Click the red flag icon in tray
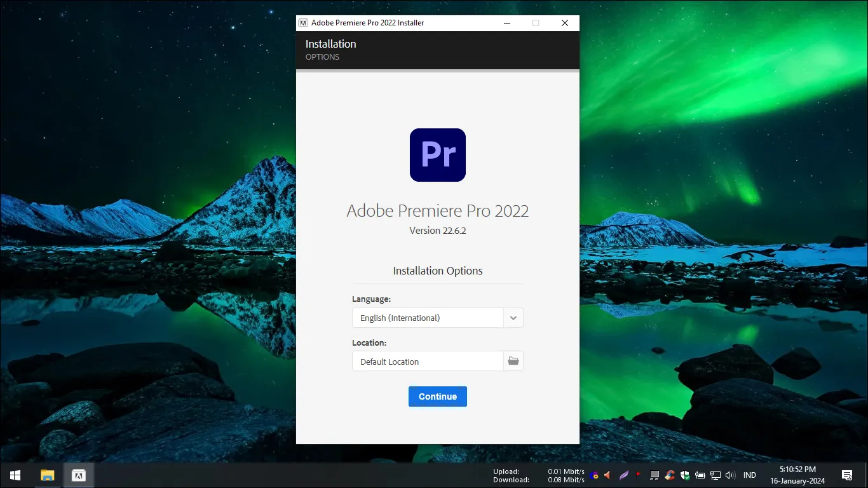 coord(637,475)
